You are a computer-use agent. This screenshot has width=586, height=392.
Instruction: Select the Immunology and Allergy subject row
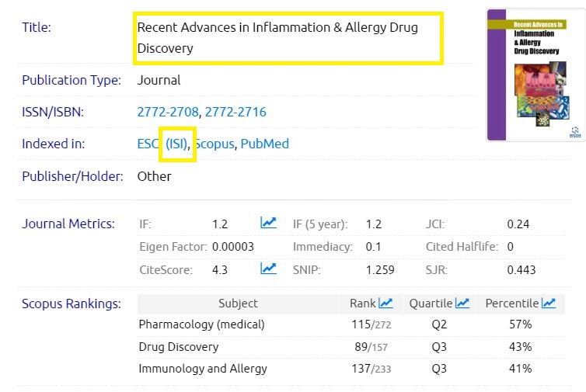point(202,369)
